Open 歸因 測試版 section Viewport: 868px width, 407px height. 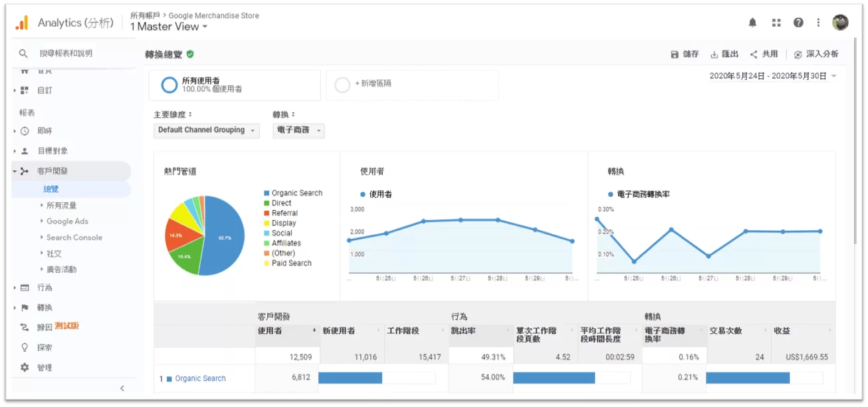coord(58,327)
